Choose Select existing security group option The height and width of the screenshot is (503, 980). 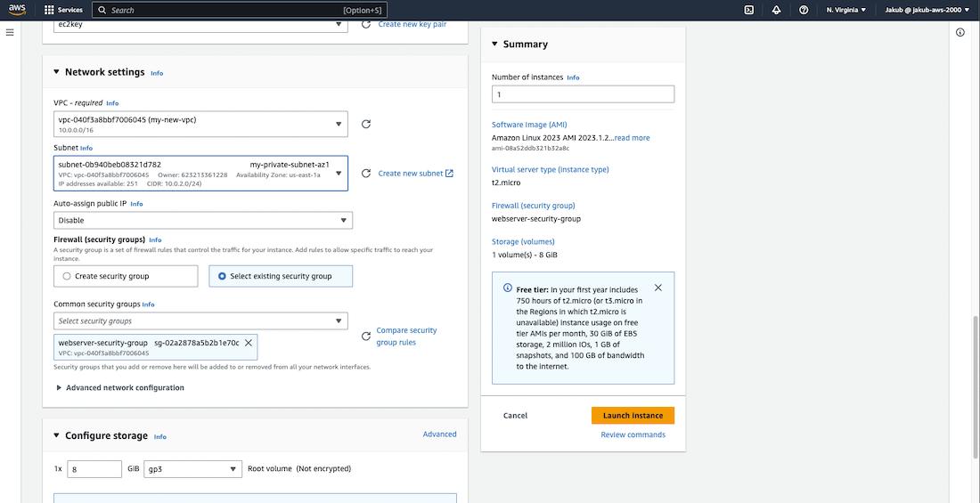click(x=222, y=277)
